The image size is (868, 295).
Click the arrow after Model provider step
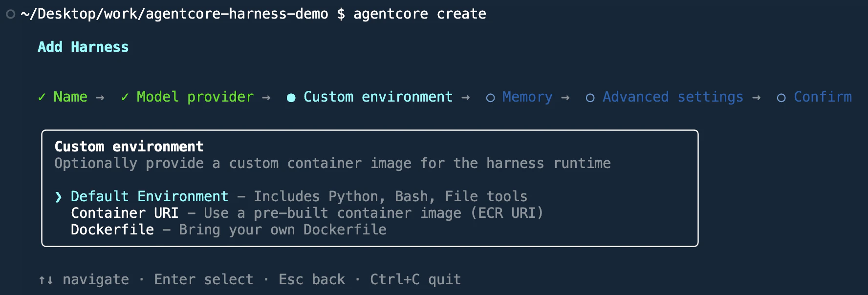click(266, 98)
